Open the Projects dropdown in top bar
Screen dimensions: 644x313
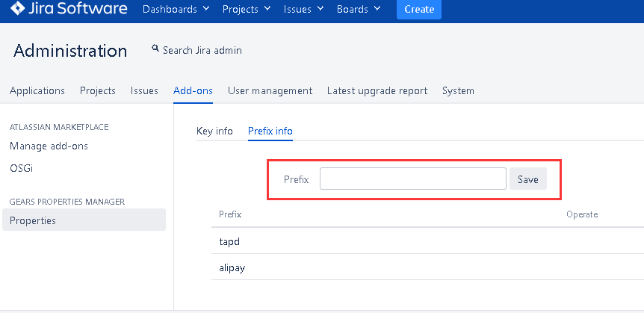coord(247,9)
